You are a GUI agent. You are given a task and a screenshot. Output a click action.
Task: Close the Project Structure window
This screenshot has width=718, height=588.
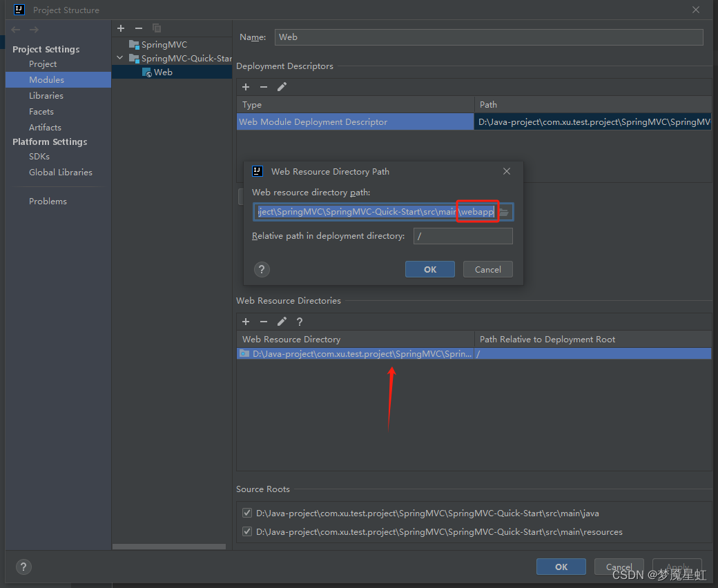(696, 10)
